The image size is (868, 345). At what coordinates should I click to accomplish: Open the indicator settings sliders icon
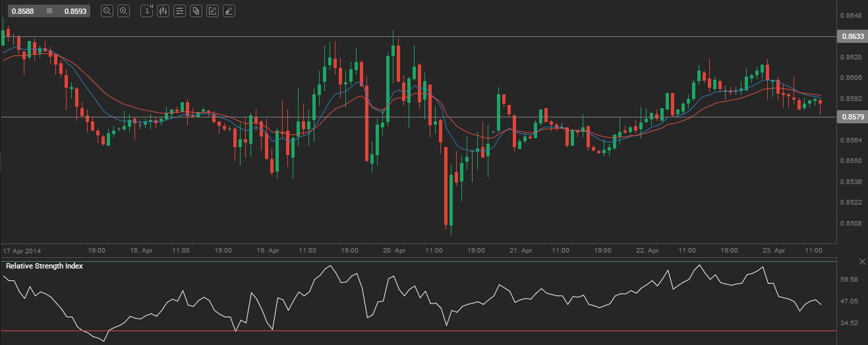pyautogui.click(x=179, y=11)
